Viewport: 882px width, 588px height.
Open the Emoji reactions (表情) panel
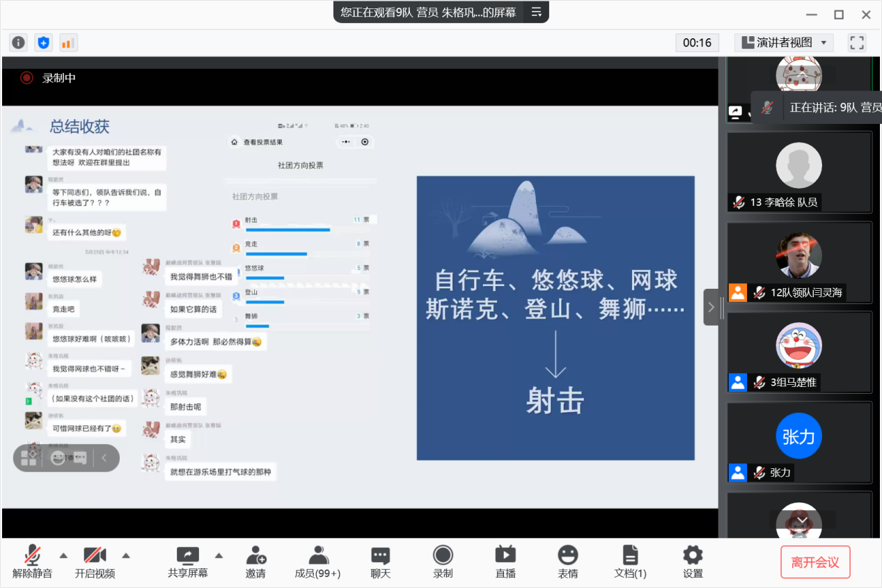(567, 562)
